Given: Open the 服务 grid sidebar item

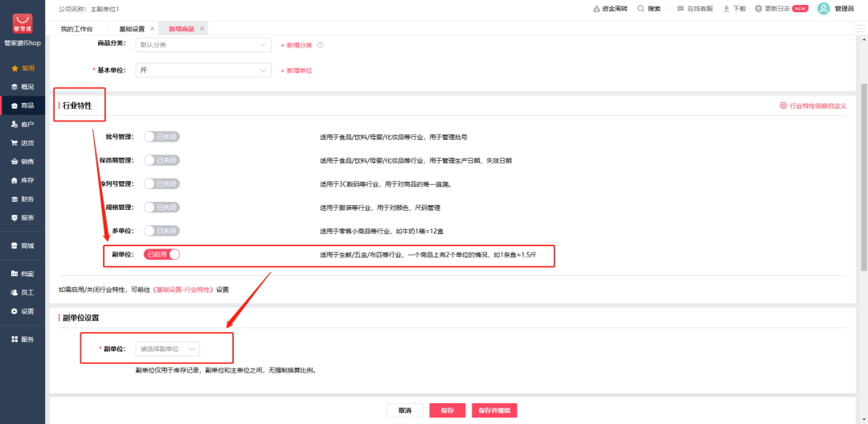Looking at the screenshot, I should point(23,340).
